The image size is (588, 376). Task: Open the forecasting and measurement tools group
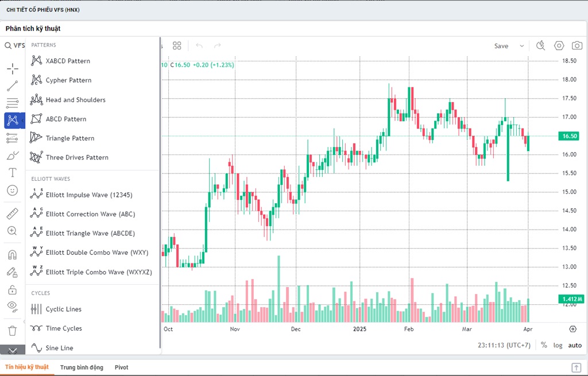[x=13, y=138]
